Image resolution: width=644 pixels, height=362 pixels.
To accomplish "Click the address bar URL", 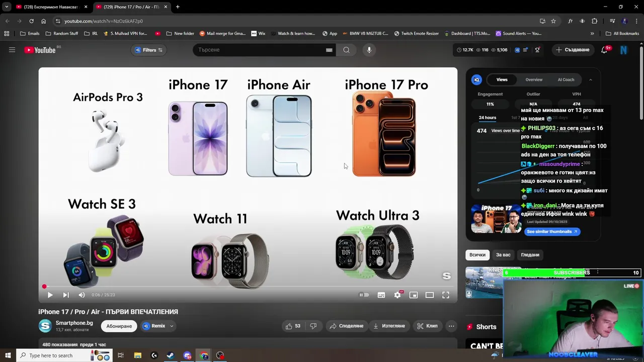I will click(x=103, y=21).
